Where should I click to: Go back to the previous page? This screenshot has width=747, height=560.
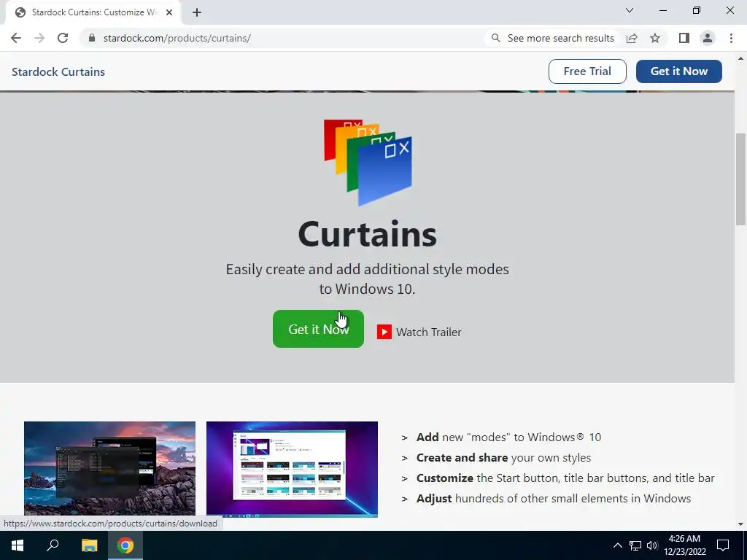point(16,38)
